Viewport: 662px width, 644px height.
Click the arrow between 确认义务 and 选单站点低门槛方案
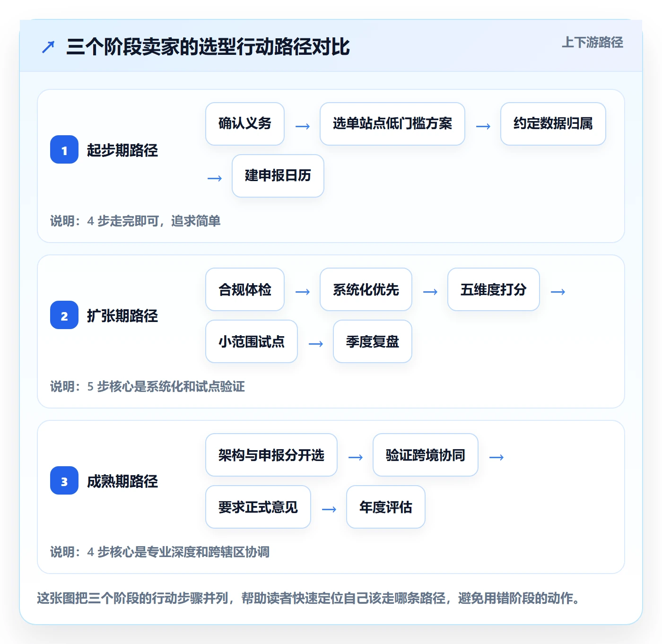coord(303,126)
